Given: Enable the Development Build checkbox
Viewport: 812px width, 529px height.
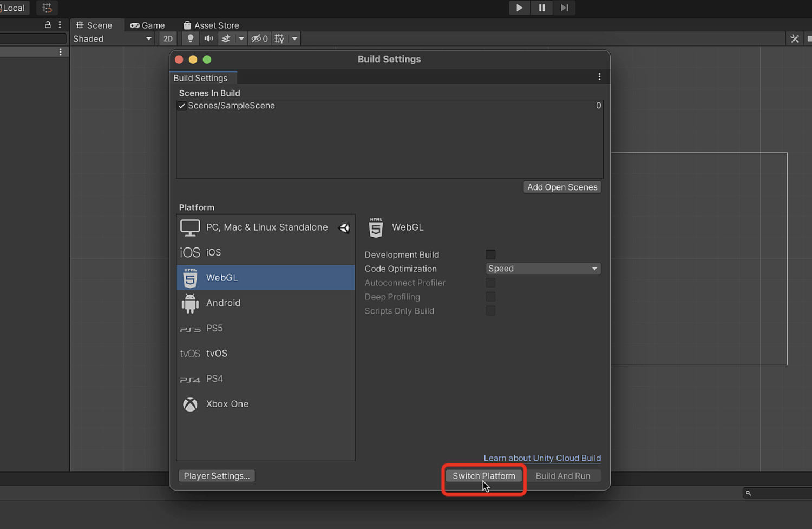Looking at the screenshot, I should [x=490, y=254].
